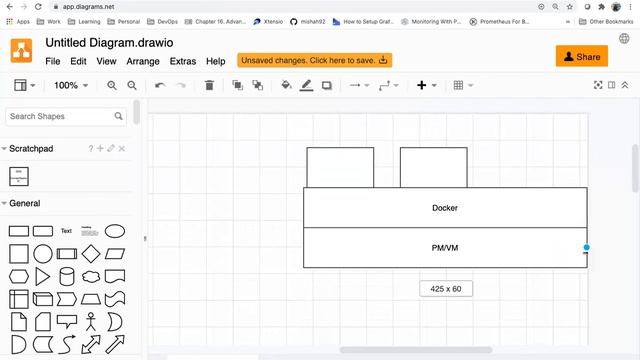Viewport: 640px width, 360px height.
Task: Bookmark this page with star icon
Action: tap(570, 7)
